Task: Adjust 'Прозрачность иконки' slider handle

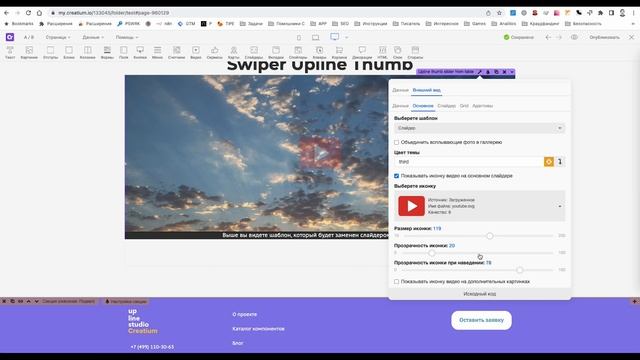Action: tap(432, 253)
